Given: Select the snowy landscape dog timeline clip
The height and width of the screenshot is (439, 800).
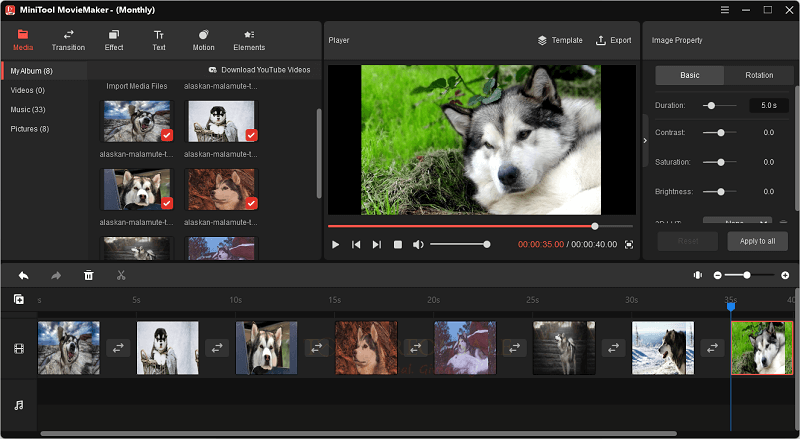Looking at the screenshot, I should (663, 348).
